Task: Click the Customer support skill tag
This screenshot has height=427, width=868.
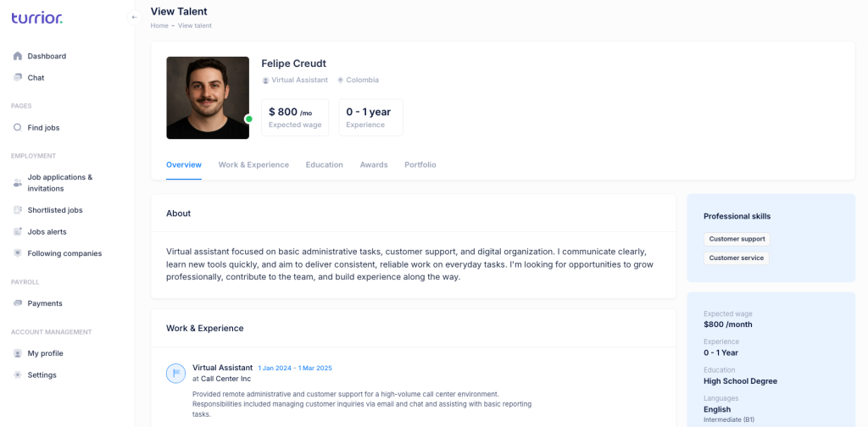Action: [x=737, y=239]
